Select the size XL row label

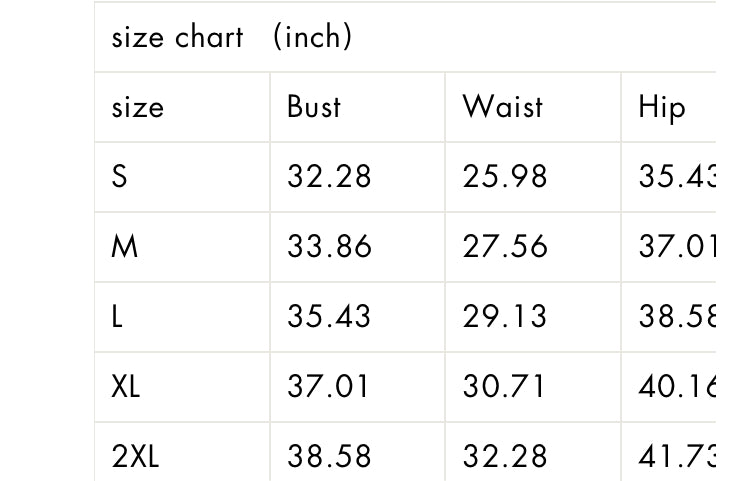coord(126,386)
